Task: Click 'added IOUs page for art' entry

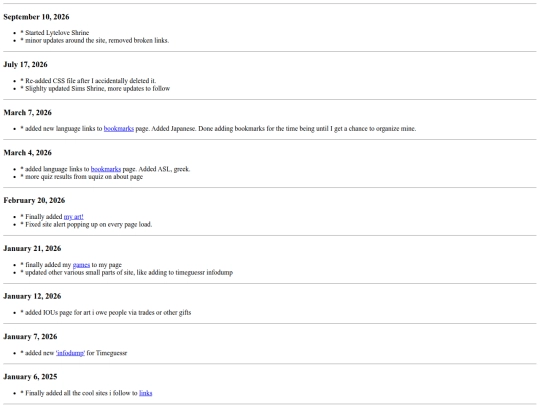Action: [106, 313]
